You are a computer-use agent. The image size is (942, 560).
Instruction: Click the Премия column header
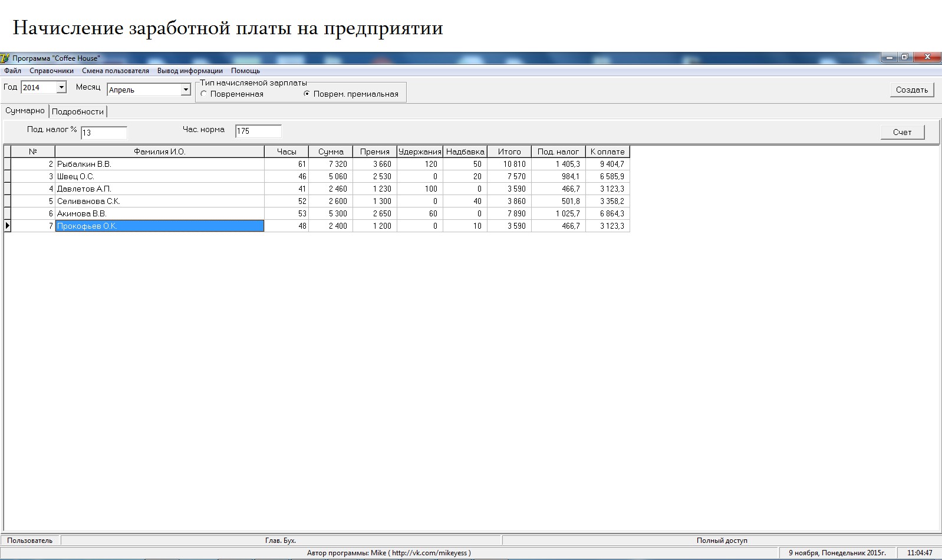(375, 151)
